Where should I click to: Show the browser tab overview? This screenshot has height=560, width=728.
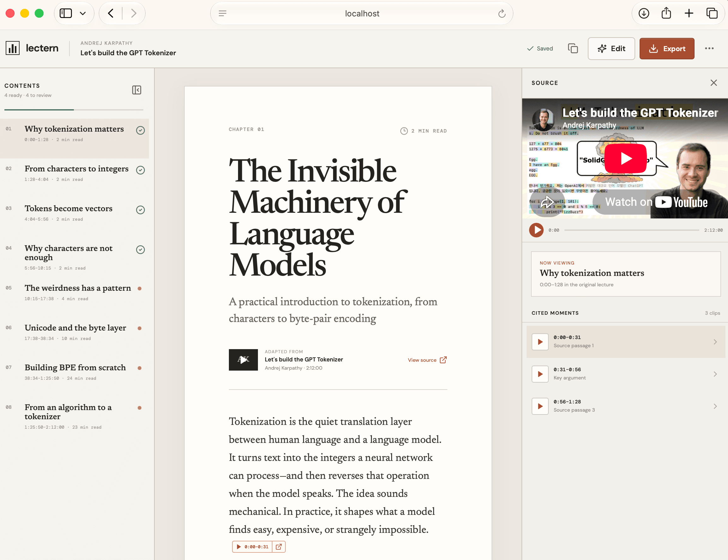pos(712,13)
